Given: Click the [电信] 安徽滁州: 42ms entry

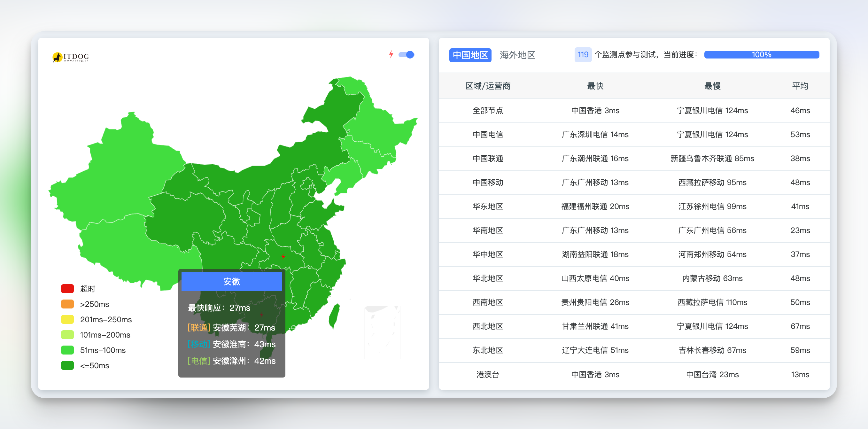Looking at the screenshot, I should (231, 361).
